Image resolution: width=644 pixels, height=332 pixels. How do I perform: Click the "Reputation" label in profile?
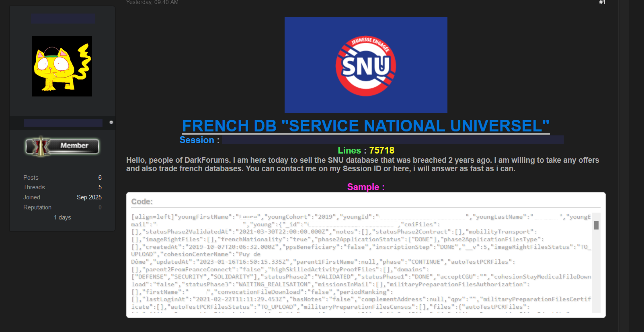click(x=37, y=207)
